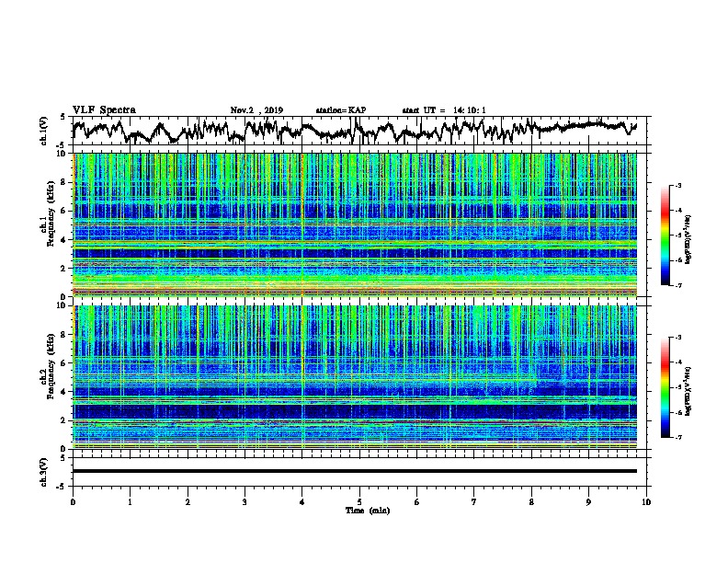This screenshot has height=563, width=728.
Task: Click time axis tick label "9"
Action: pyautogui.click(x=588, y=502)
